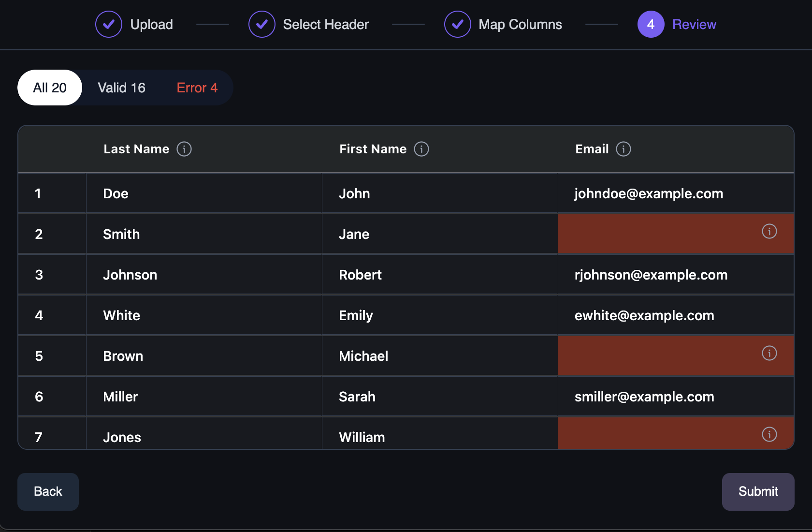812x532 pixels.
Task: Click row number 1
Action: [52, 193]
